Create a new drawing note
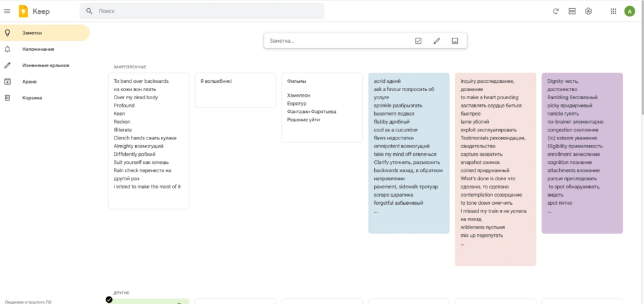Viewport: 644px width, 304px height. [436, 41]
